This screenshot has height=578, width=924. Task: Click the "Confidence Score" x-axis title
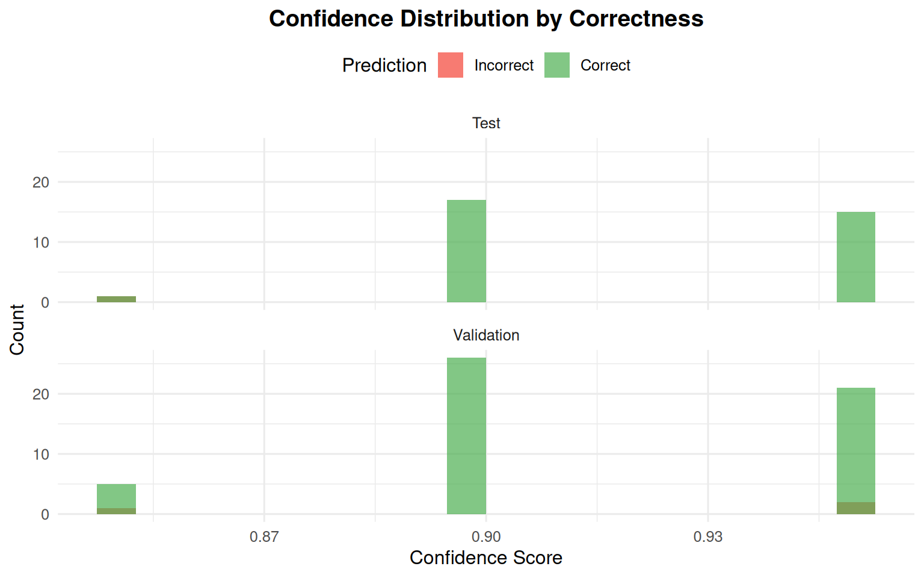pyautogui.click(x=486, y=558)
